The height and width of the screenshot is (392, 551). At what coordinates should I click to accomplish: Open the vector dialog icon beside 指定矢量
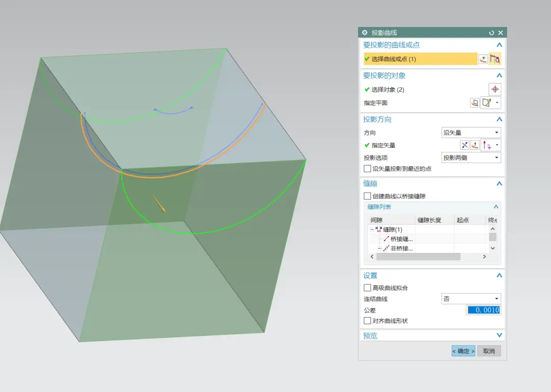point(475,145)
